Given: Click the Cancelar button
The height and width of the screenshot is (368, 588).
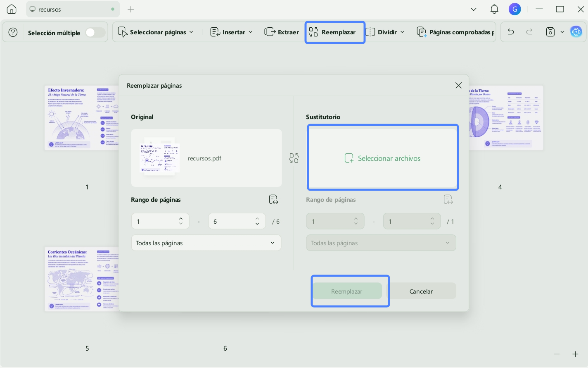Looking at the screenshot, I should tap(421, 291).
